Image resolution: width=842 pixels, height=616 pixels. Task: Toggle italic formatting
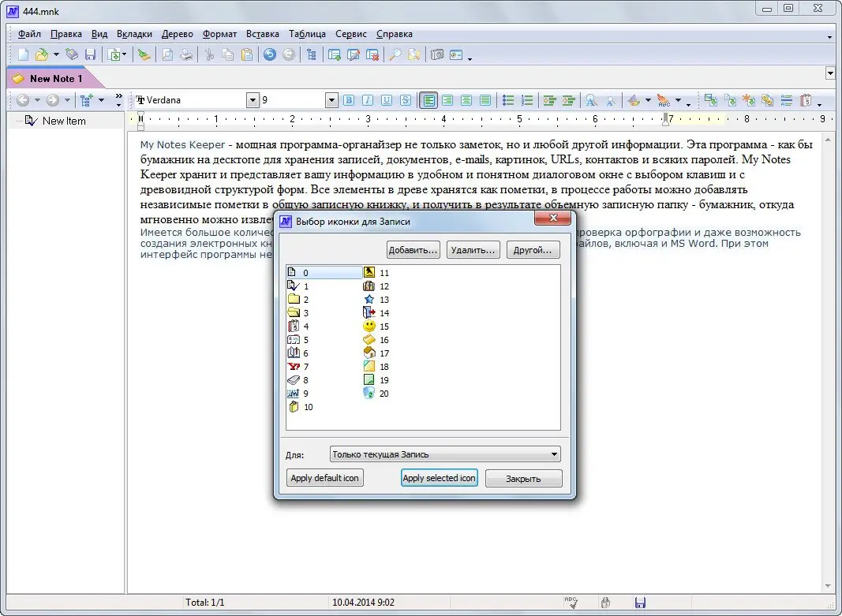367,100
